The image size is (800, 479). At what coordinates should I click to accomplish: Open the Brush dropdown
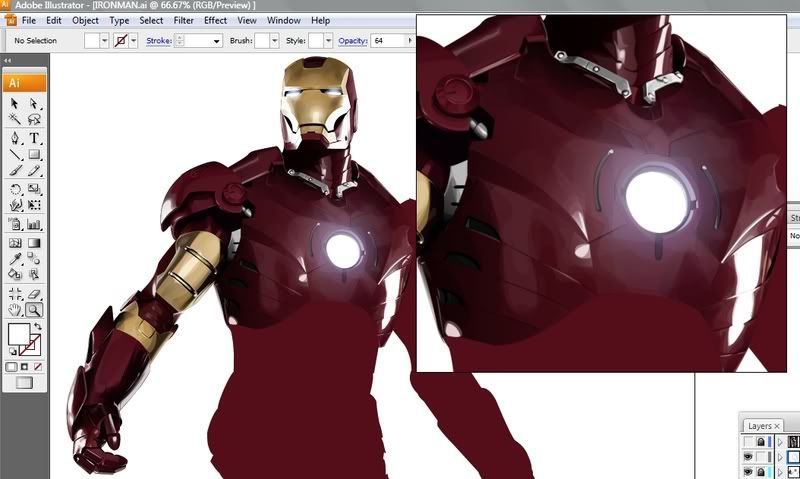coord(274,41)
